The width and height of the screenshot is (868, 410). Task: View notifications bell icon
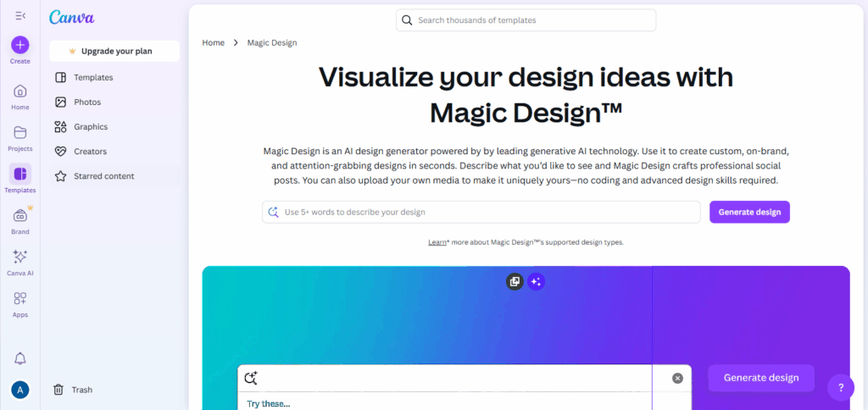[x=20, y=358]
